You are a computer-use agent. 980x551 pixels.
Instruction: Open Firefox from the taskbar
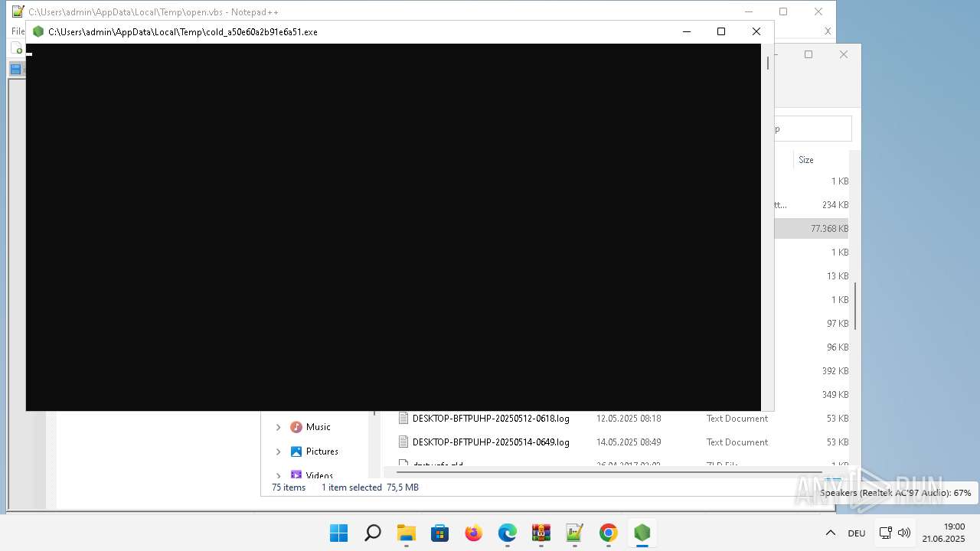[474, 533]
